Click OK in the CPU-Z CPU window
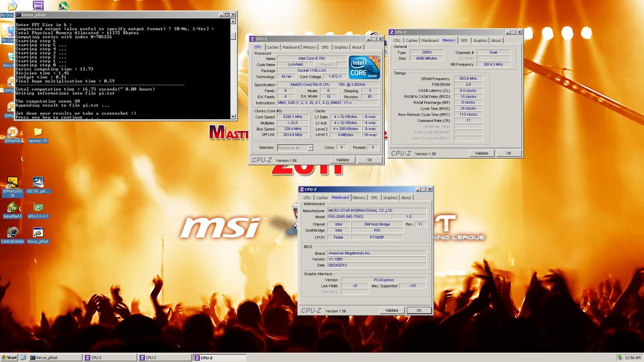The height and width of the screenshot is (362, 644). tap(369, 160)
